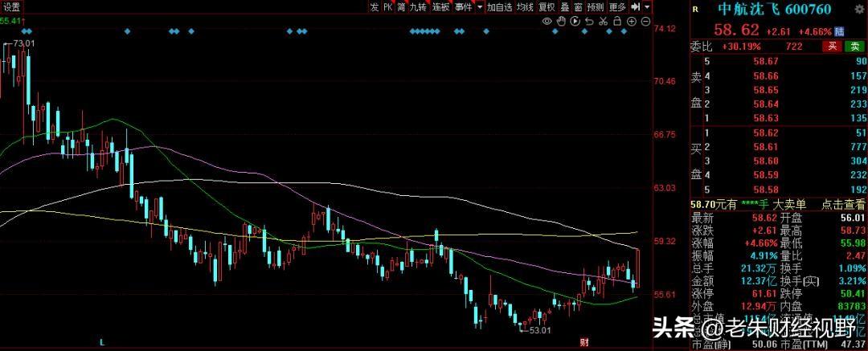
Task: Click the undo arrow icon
Action: pos(589,22)
